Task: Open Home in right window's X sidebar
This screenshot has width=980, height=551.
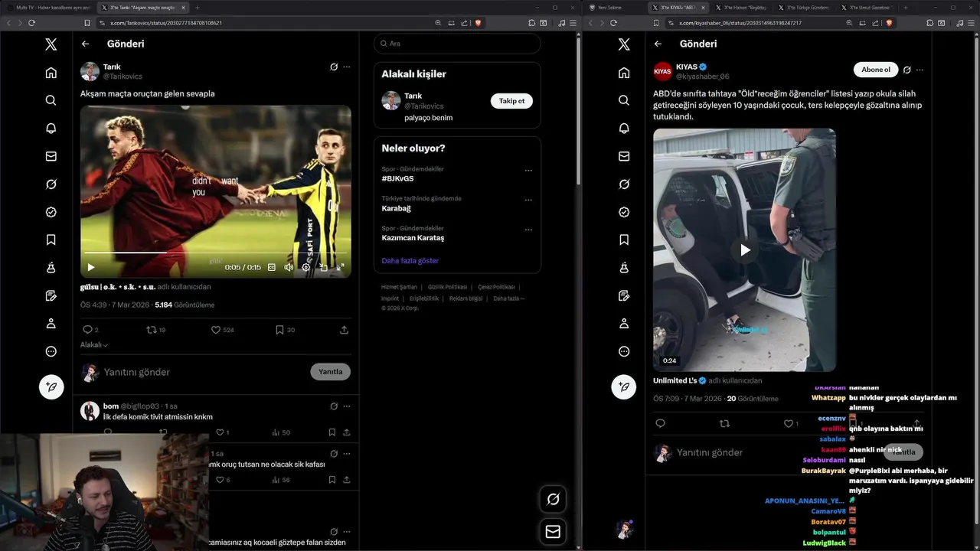Action: (x=624, y=73)
